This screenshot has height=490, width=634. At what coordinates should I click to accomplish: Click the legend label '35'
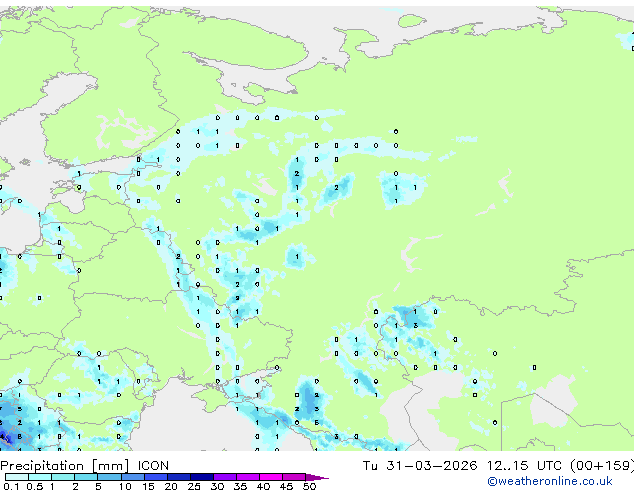click(240, 486)
